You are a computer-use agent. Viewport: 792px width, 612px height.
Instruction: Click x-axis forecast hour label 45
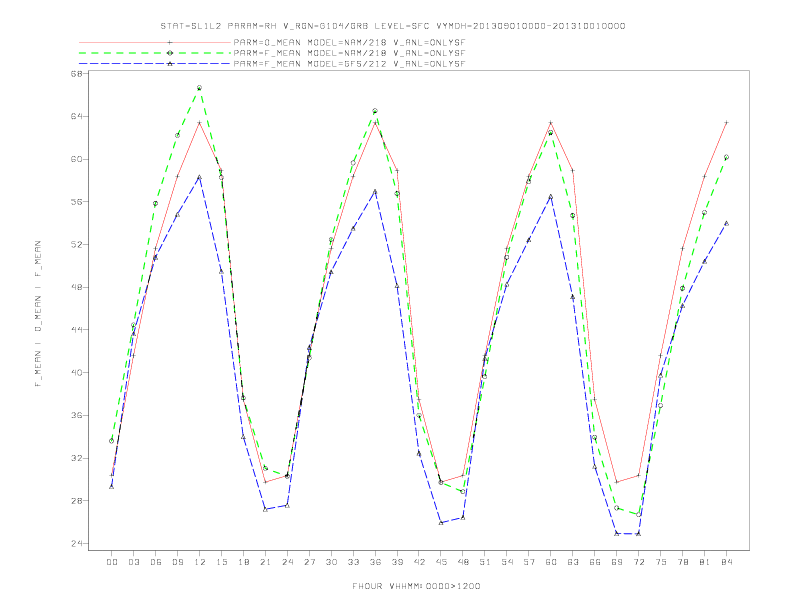click(441, 562)
